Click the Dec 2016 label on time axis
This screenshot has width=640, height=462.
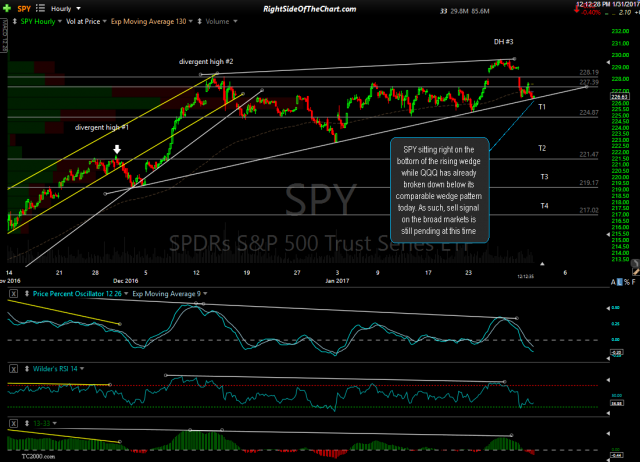tap(125, 281)
